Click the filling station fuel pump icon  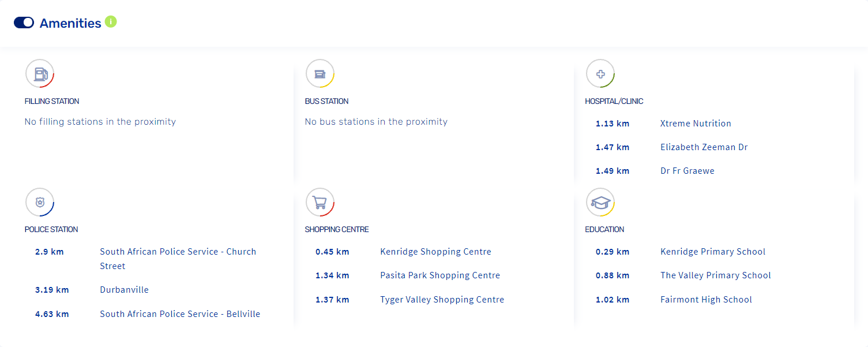(40, 74)
